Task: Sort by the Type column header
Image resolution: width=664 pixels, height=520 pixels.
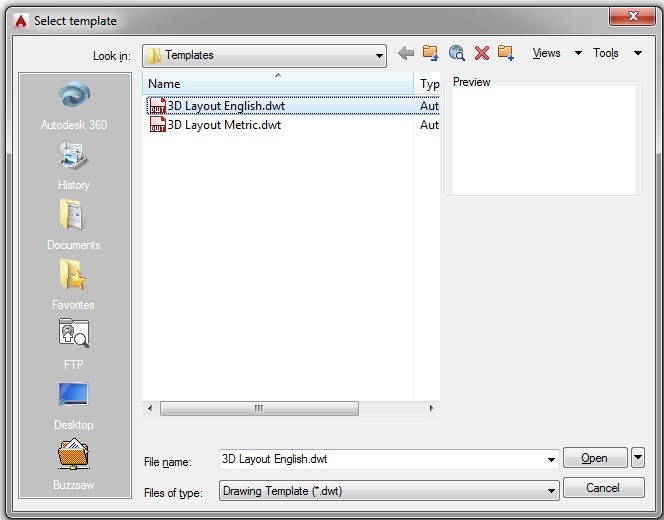Action: pyautogui.click(x=428, y=84)
